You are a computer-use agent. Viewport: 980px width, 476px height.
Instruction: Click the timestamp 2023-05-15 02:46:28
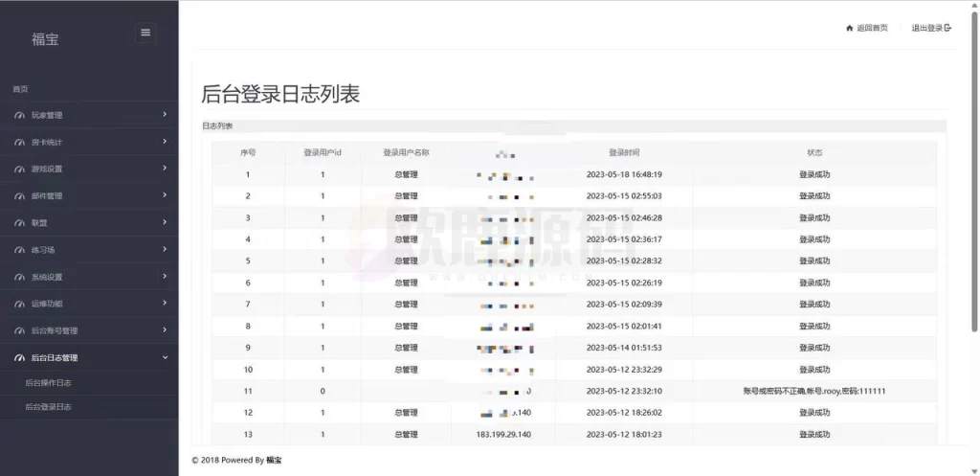pyautogui.click(x=624, y=217)
